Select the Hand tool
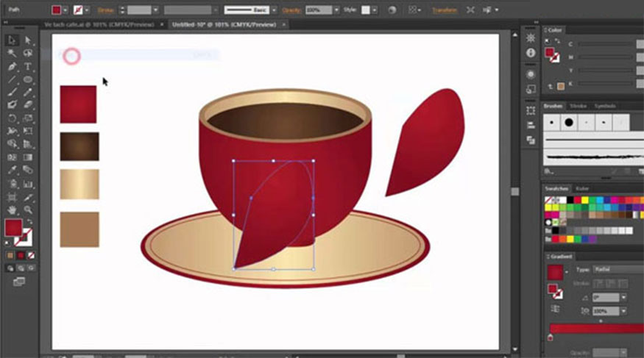Viewport: 644px width, 358px height. [x=13, y=210]
